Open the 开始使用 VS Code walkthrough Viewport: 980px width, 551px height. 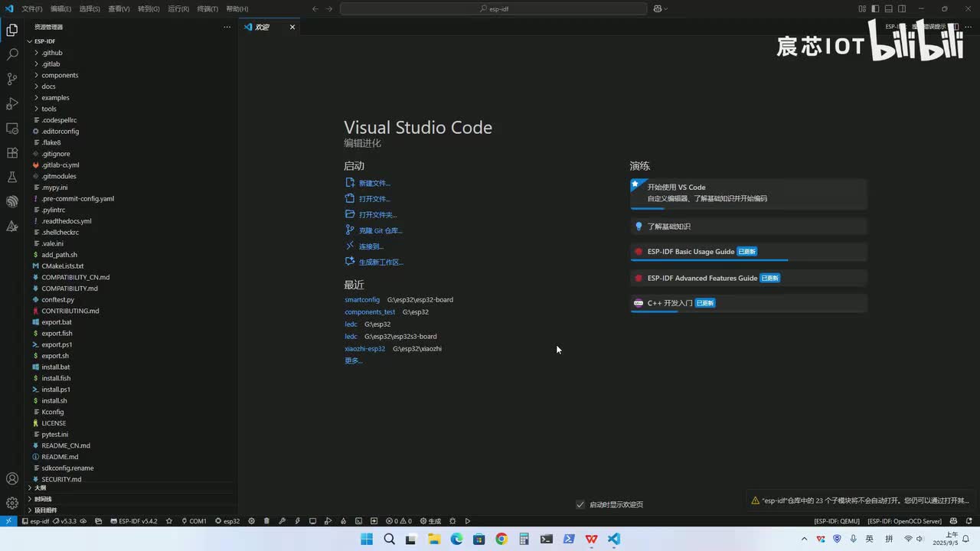[x=749, y=193]
